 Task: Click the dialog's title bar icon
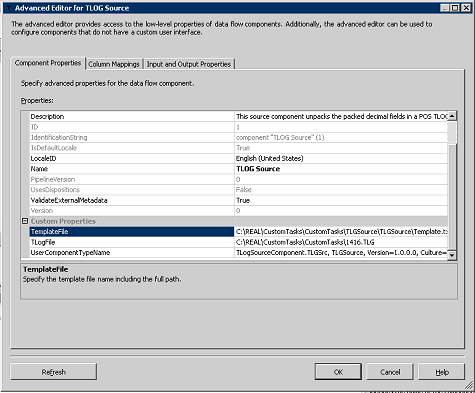click(8, 8)
